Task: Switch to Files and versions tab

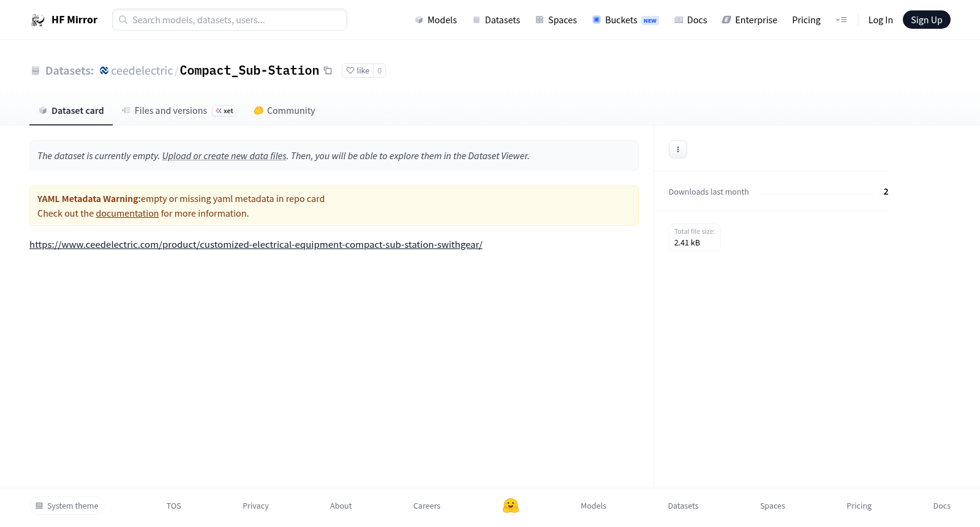Action: [x=178, y=111]
